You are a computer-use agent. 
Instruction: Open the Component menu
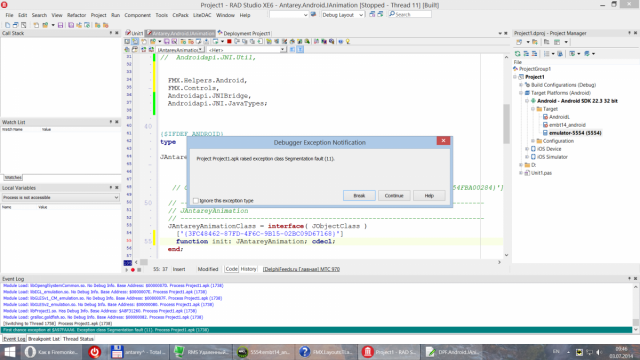(137, 15)
